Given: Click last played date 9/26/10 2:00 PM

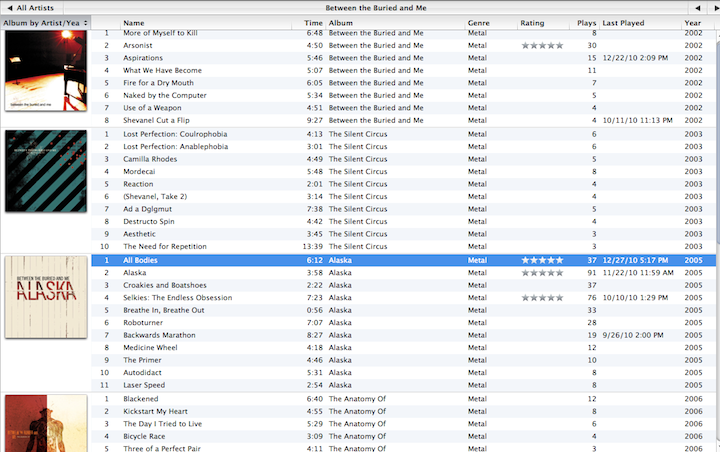Looking at the screenshot, I should click(633, 335).
